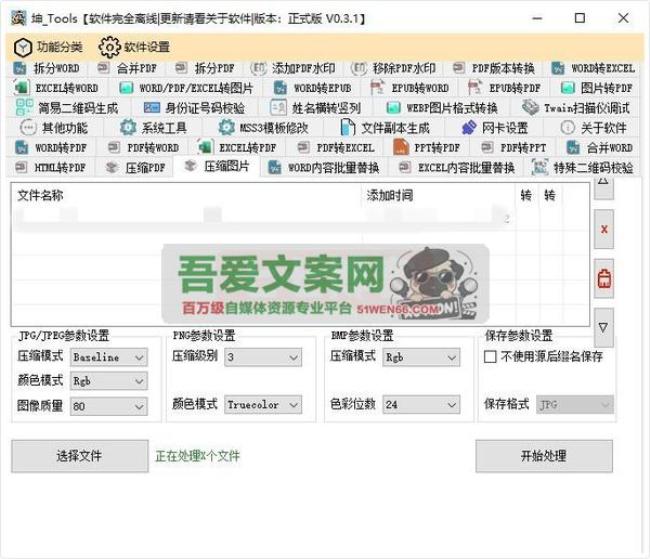Open the 功能分类 menu
This screenshot has width=650, height=559.
[x=48, y=47]
